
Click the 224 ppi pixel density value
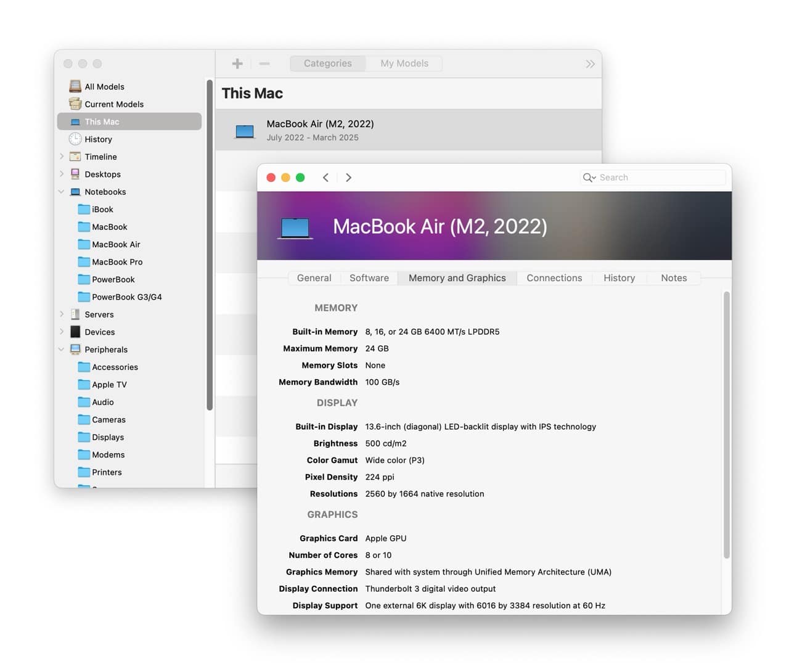pos(380,477)
